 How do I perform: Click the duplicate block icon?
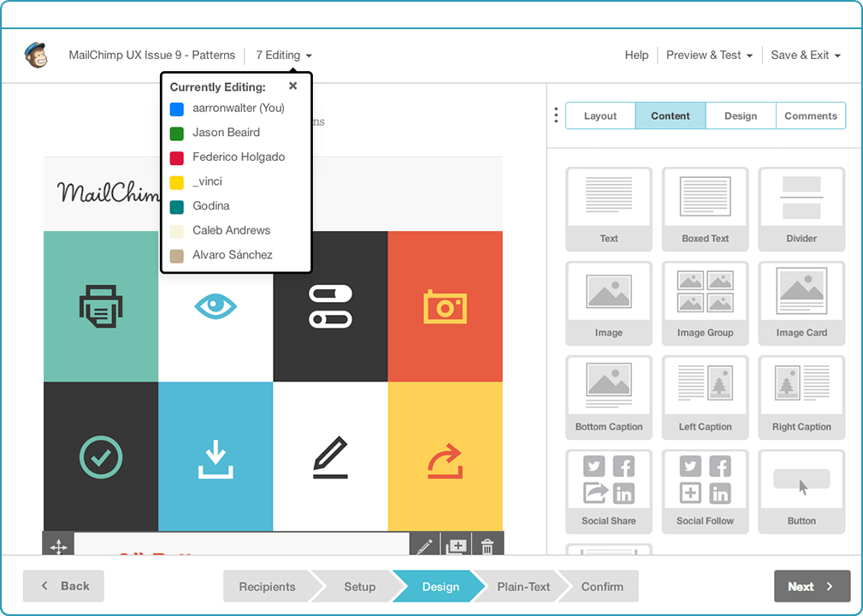click(x=456, y=546)
